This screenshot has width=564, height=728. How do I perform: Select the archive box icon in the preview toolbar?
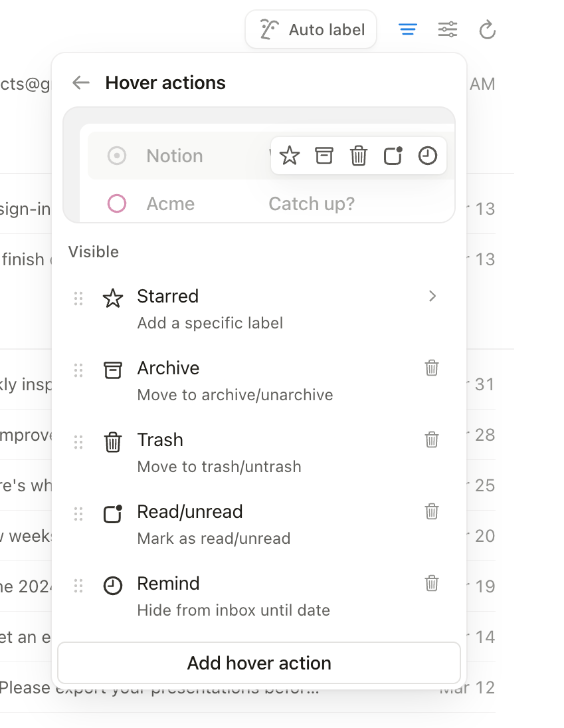tap(324, 156)
